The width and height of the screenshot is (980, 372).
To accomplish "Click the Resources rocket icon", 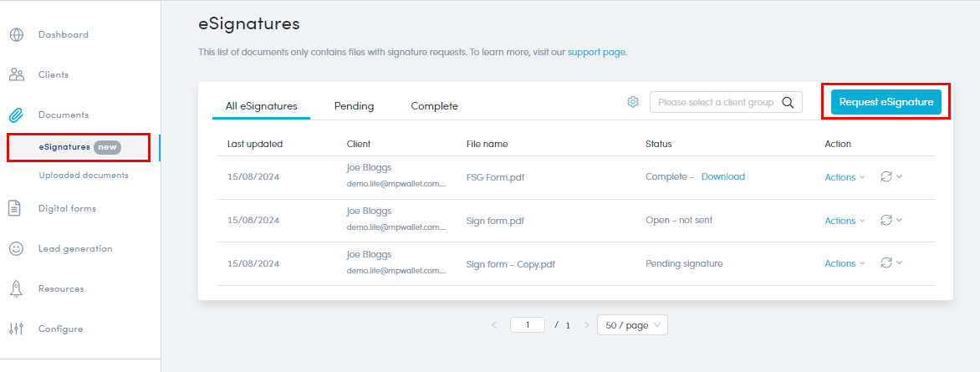I will (x=16, y=289).
